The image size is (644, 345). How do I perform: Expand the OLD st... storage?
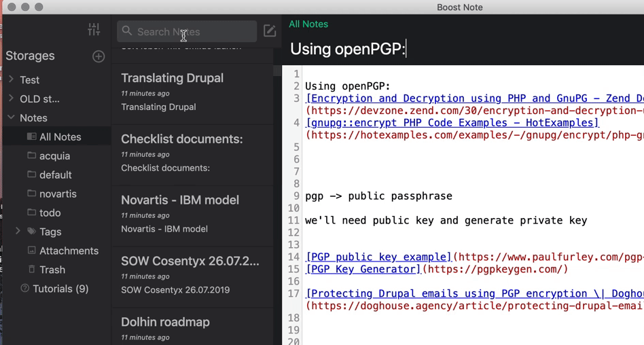pos(12,98)
